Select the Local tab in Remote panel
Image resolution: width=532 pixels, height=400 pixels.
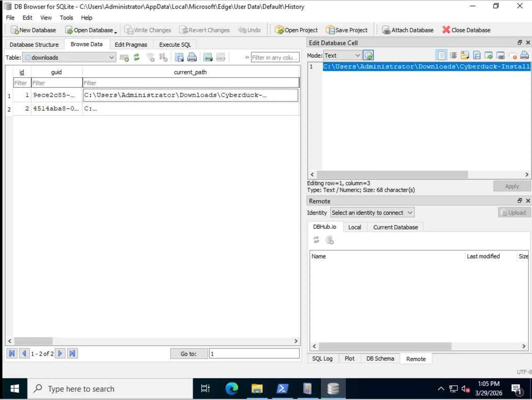354,227
